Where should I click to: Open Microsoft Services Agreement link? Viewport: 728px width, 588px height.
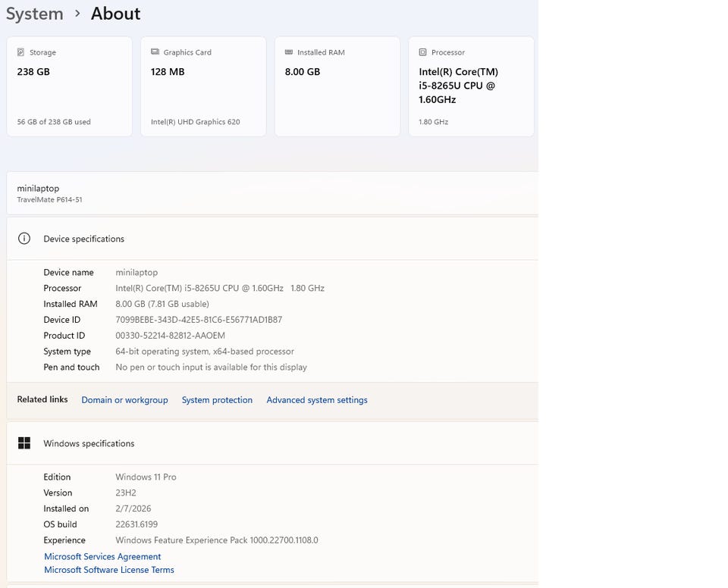(102, 556)
